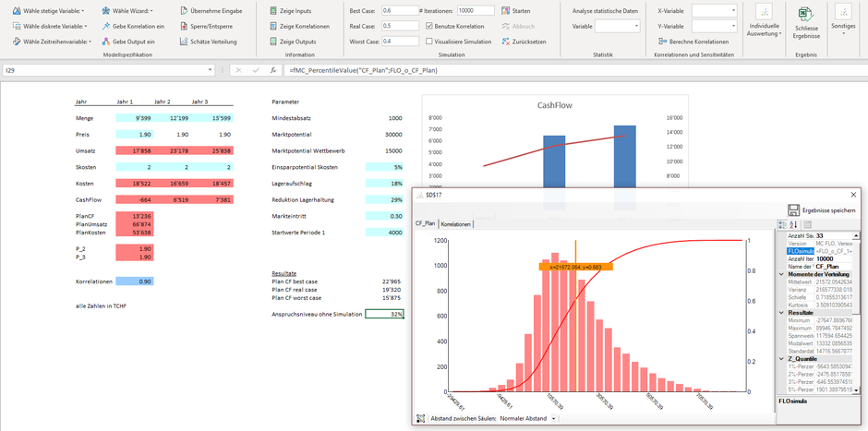
Task: Open the Wähle stetige Variable dropdown arrow
Action: pos(83,11)
